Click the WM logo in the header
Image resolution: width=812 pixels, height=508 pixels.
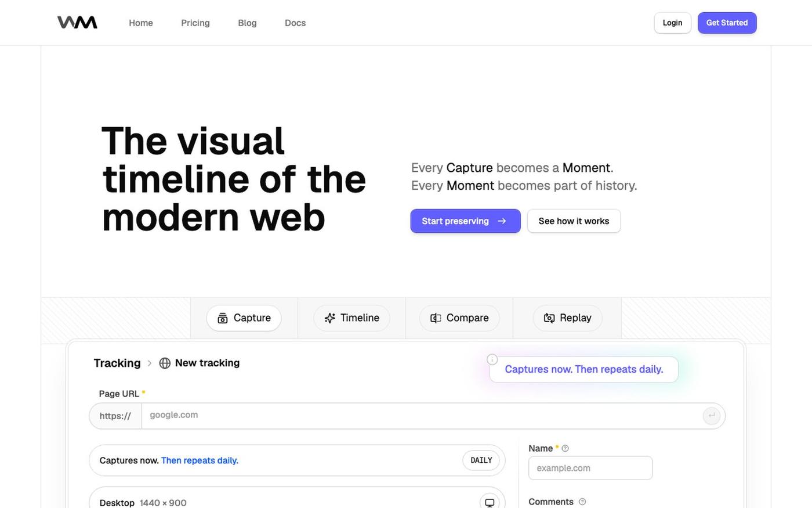pyautogui.click(x=77, y=23)
